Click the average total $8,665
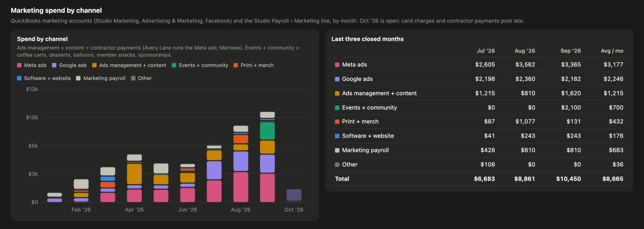 613,179
